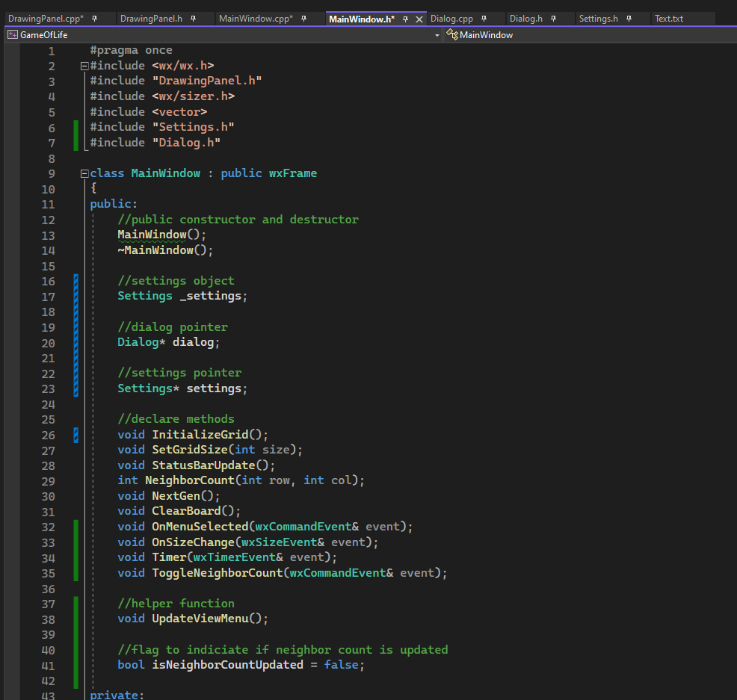This screenshot has height=700, width=737.
Task: Click the MainWindow class icon in navigation bar
Action: click(451, 34)
